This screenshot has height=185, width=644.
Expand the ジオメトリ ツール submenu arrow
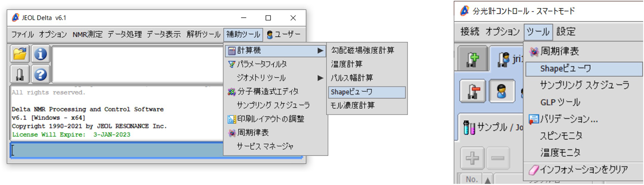pos(320,78)
